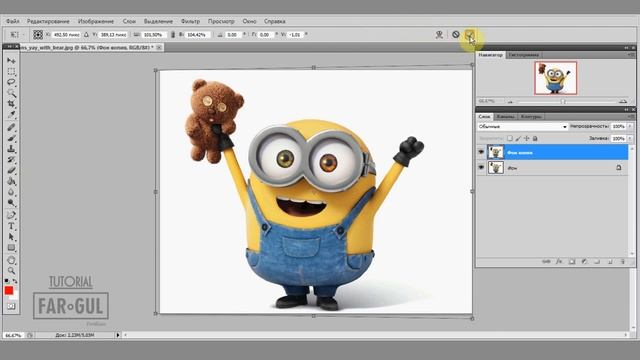
Task: Open the layer blending mode dropdown
Action: coord(522,127)
